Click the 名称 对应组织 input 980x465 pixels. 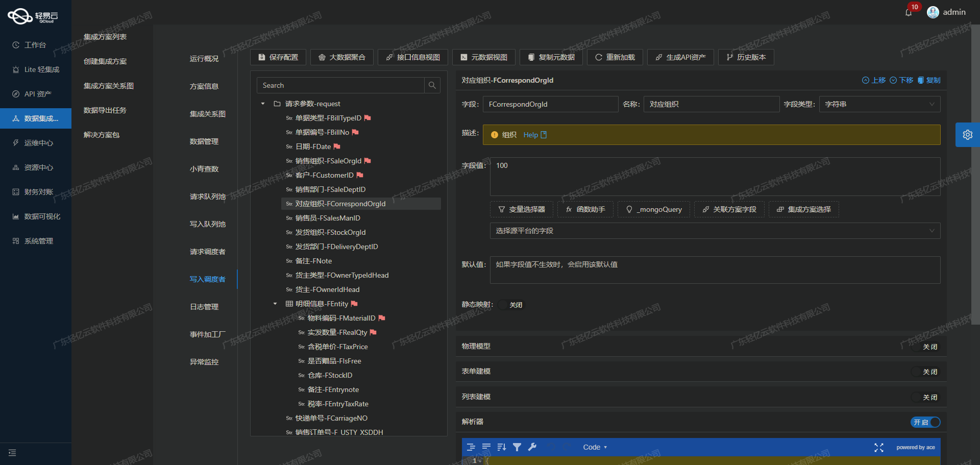(x=712, y=104)
